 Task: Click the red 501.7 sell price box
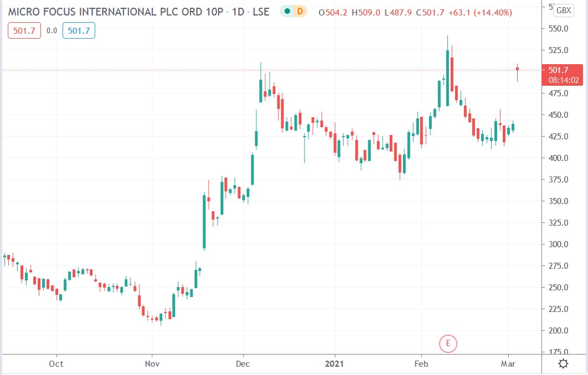click(x=23, y=30)
